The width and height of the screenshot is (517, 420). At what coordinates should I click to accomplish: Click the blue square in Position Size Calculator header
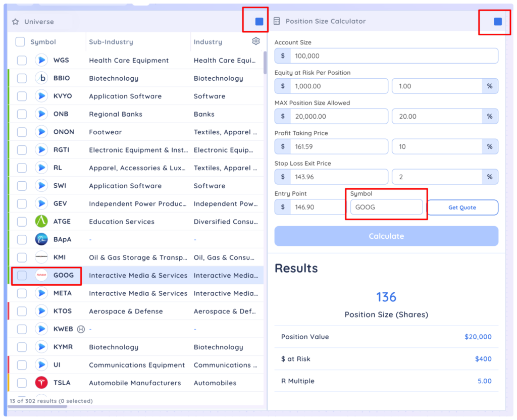click(497, 21)
